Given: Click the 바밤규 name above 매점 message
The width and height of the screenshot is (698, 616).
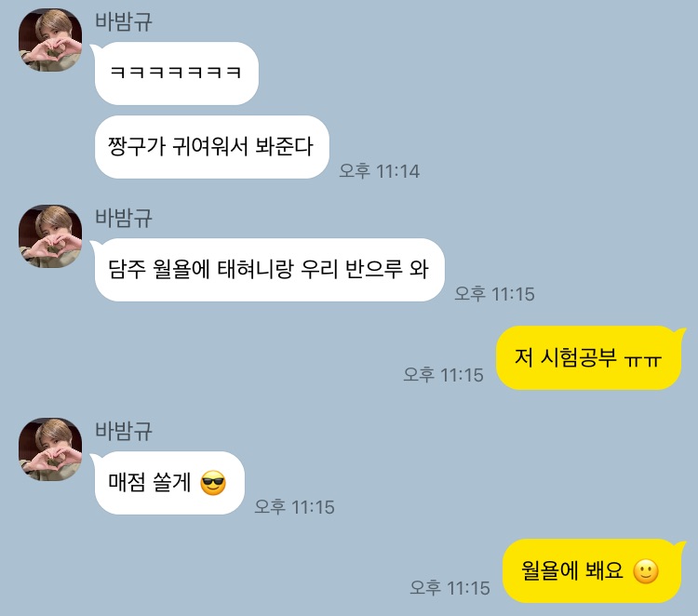Looking at the screenshot, I should pos(124,431).
